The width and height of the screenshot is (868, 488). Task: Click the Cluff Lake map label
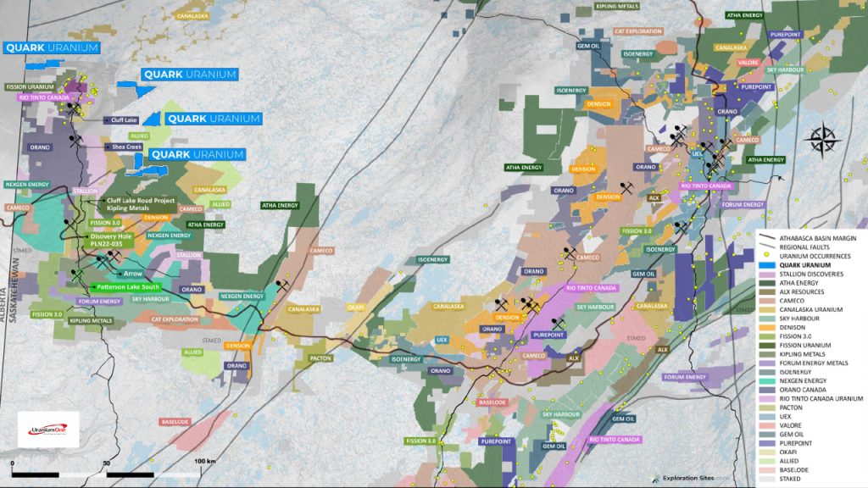(121, 120)
